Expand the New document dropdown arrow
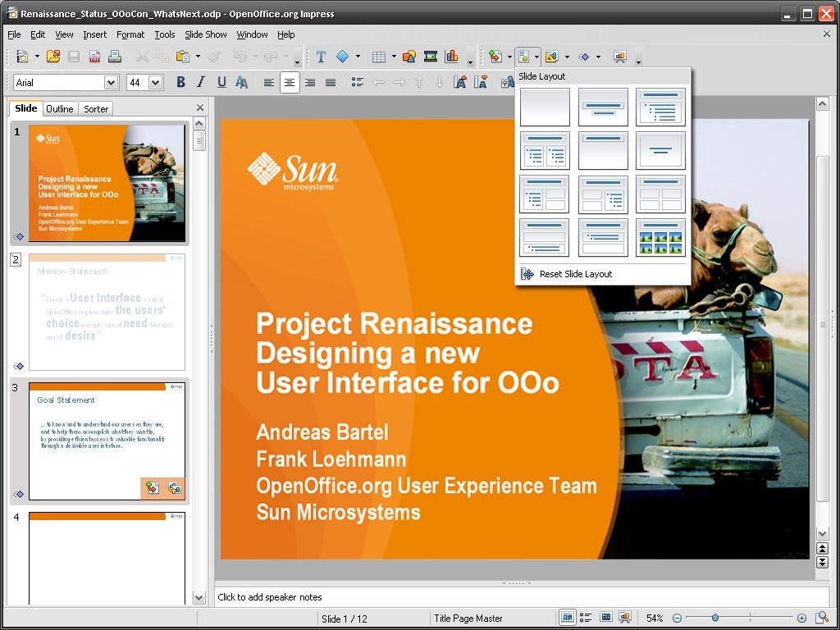This screenshot has height=630, width=840. tap(37, 57)
